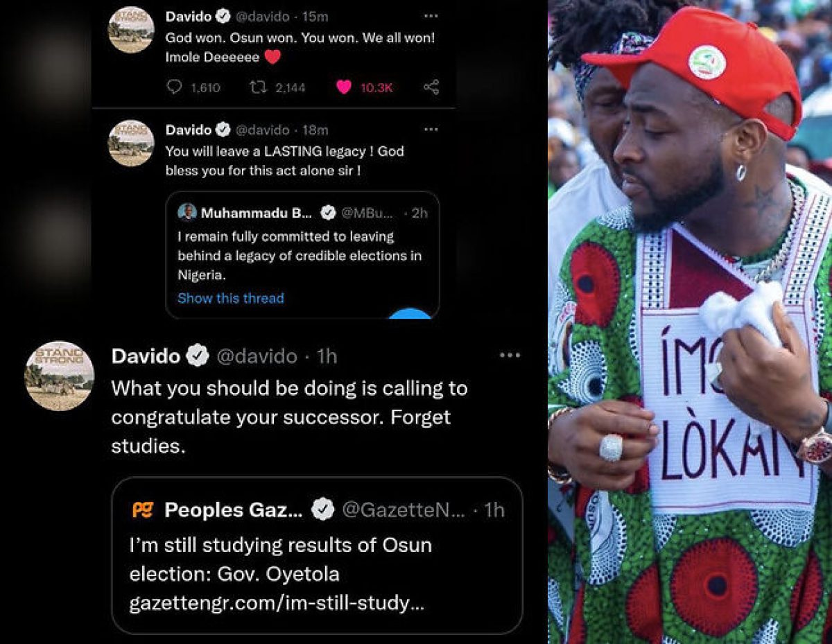The height and width of the screenshot is (644, 832).
Task: Unlike the tweet with 10.3K likes
Action: 343,87
